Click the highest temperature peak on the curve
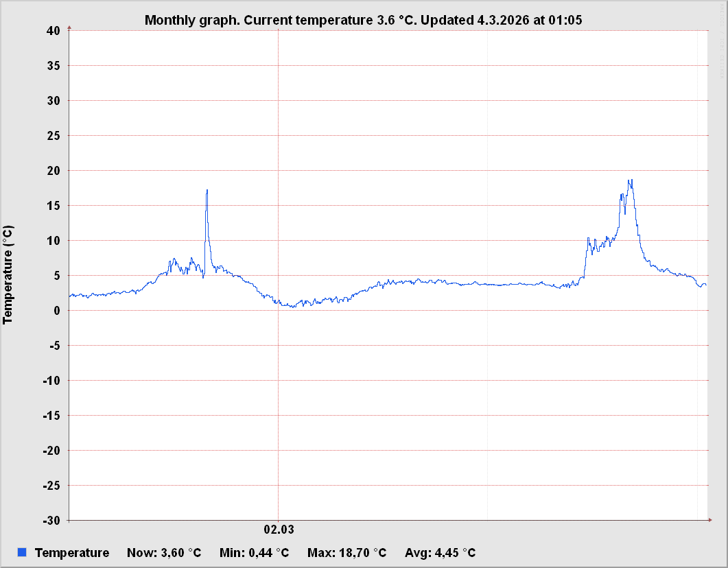This screenshot has height=568, width=728. pyautogui.click(x=630, y=180)
